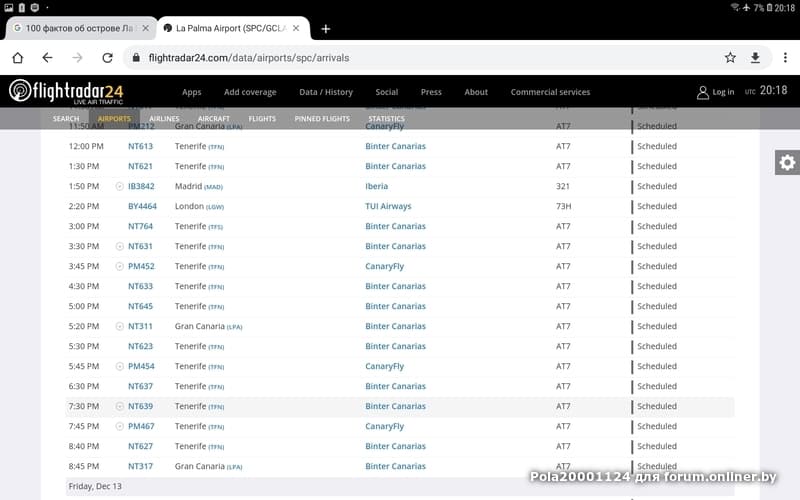Close the '100 фактов об острове' tab
This screenshot has height=500, width=800.
[x=145, y=28]
